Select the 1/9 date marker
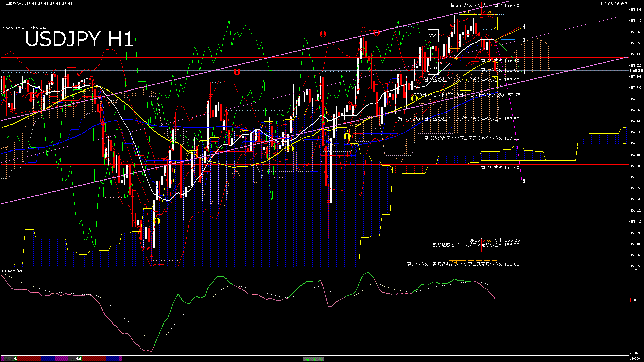The image size is (644, 362). (79, 359)
